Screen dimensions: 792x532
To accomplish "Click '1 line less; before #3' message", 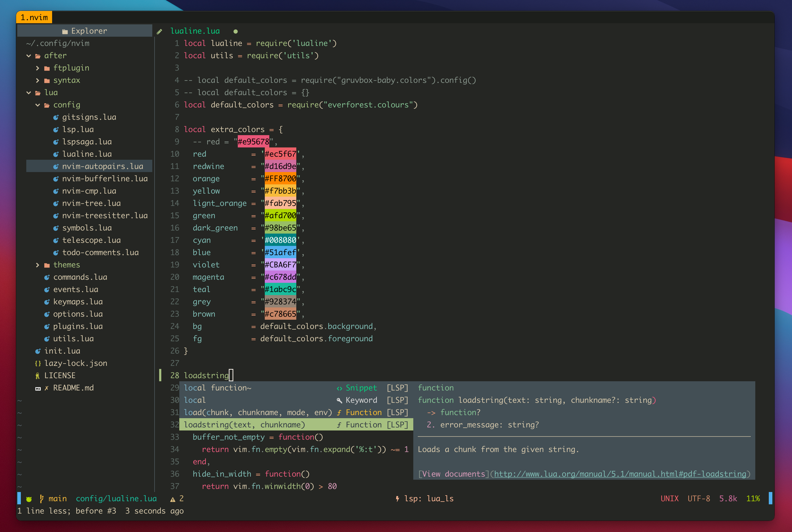I will pos(67,511).
